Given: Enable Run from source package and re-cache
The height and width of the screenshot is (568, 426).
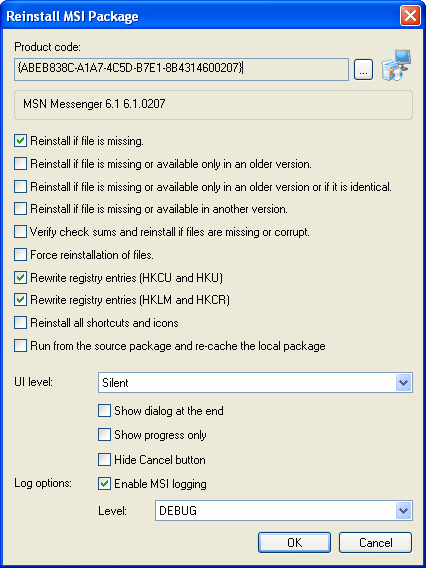Looking at the screenshot, I should point(21,346).
